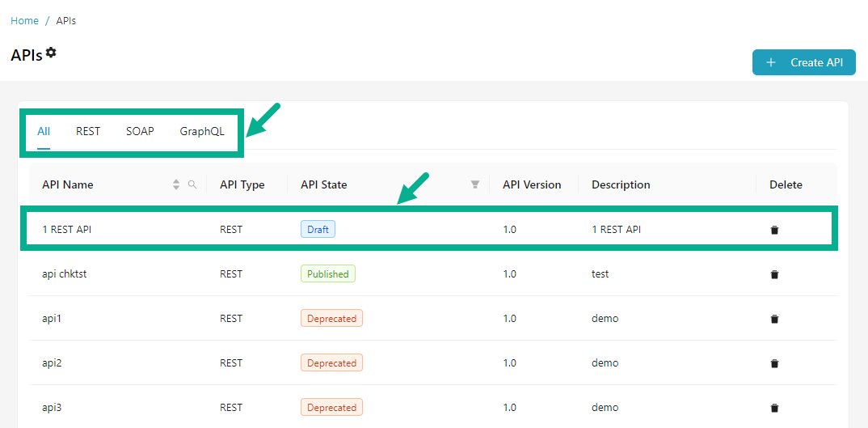Click the search icon in API Name column
Image resolution: width=868 pixels, height=428 pixels.
click(x=192, y=184)
